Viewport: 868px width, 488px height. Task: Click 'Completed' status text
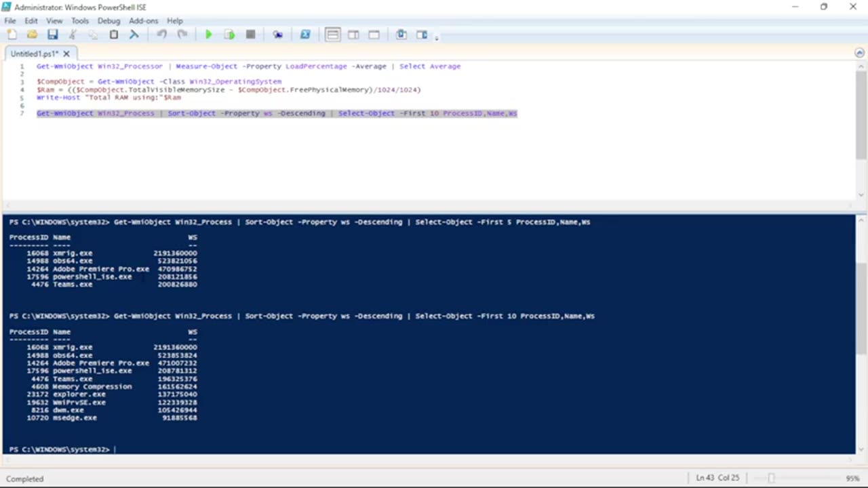click(25, 479)
